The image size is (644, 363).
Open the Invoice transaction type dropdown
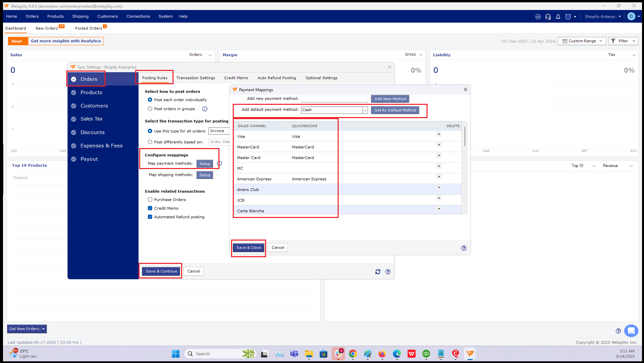219,131
